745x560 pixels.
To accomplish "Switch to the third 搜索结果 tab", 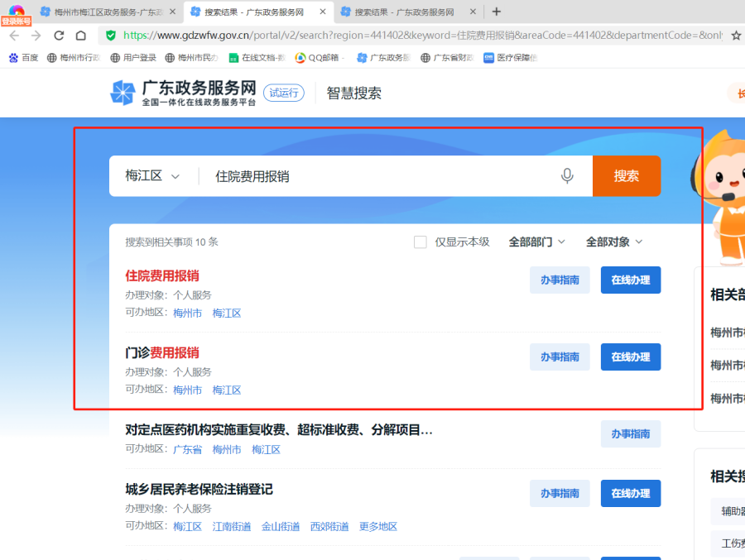I will 404,12.
